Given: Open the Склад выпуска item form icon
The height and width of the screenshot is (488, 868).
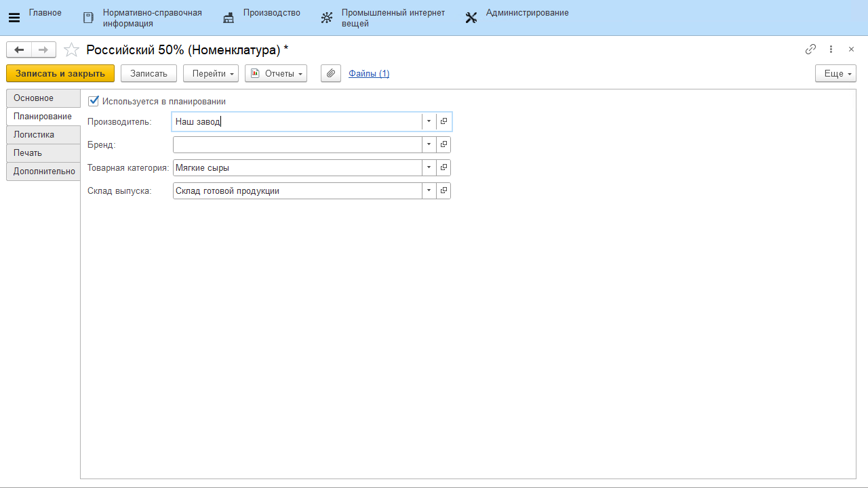Looking at the screenshot, I should (443, 191).
